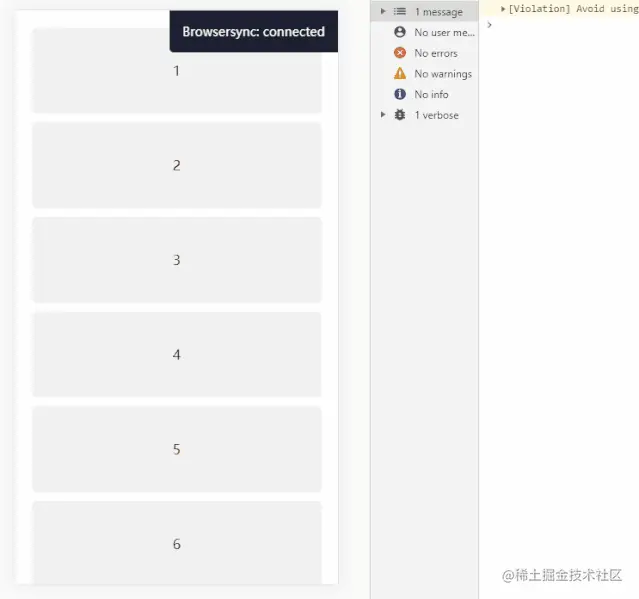Select 'No user me...' sidebar filter
This screenshot has width=639, height=599.
coord(424,32)
